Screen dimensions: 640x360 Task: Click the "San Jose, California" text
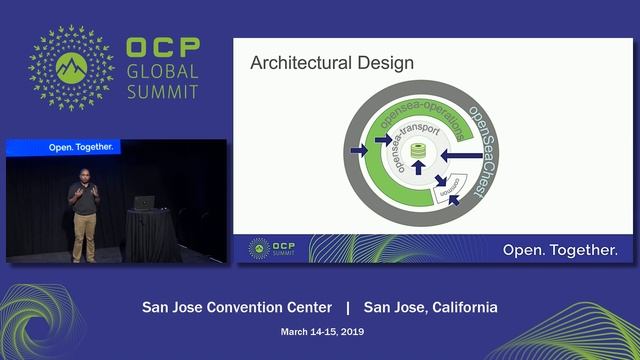point(431,307)
